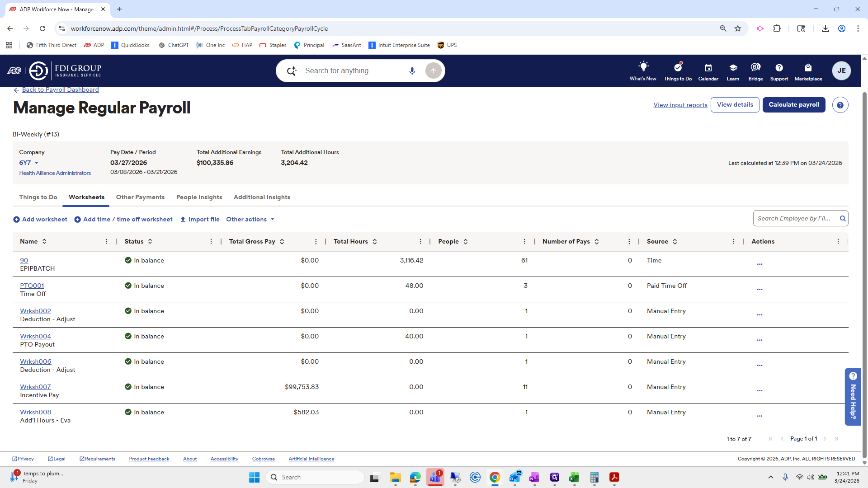Click the Calculate payroll button
Viewport: 868px width, 488px height.
coord(793,105)
